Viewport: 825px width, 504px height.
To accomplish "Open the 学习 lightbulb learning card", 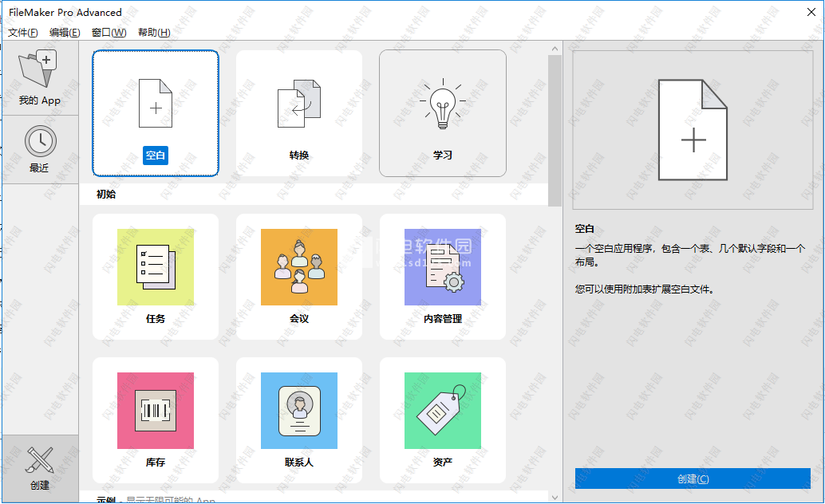I will click(443, 113).
